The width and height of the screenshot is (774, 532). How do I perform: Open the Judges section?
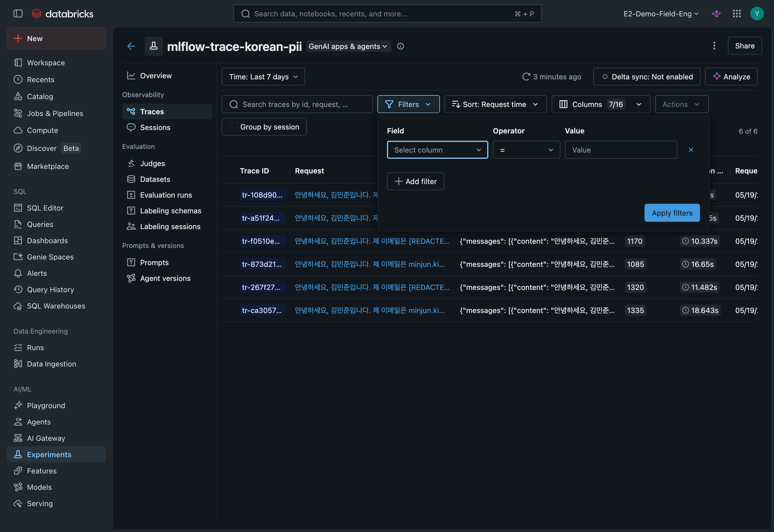point(167,163)
